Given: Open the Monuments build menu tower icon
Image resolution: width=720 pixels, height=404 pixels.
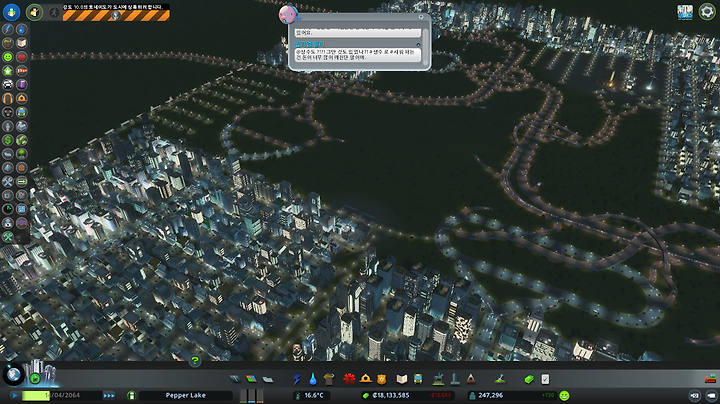Looking at the screenshot, I should click(x=455, y=379).
